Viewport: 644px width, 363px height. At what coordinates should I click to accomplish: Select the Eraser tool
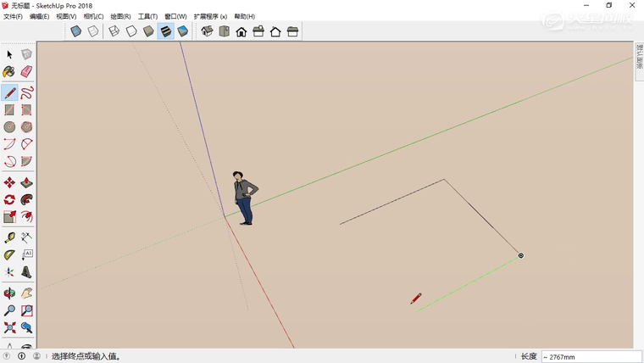click(x=26, y=72)
